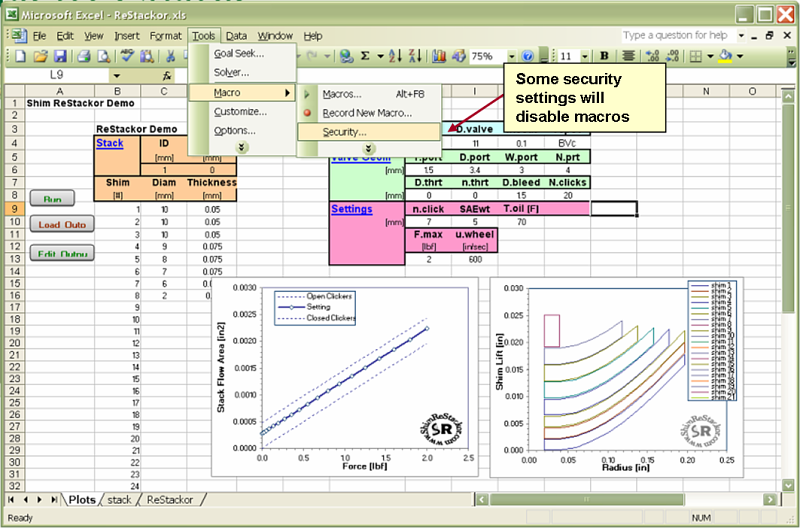The image size is (800, 528).
Task: Expand the Macro submenu with the chevron
Action: click(369, 149)
